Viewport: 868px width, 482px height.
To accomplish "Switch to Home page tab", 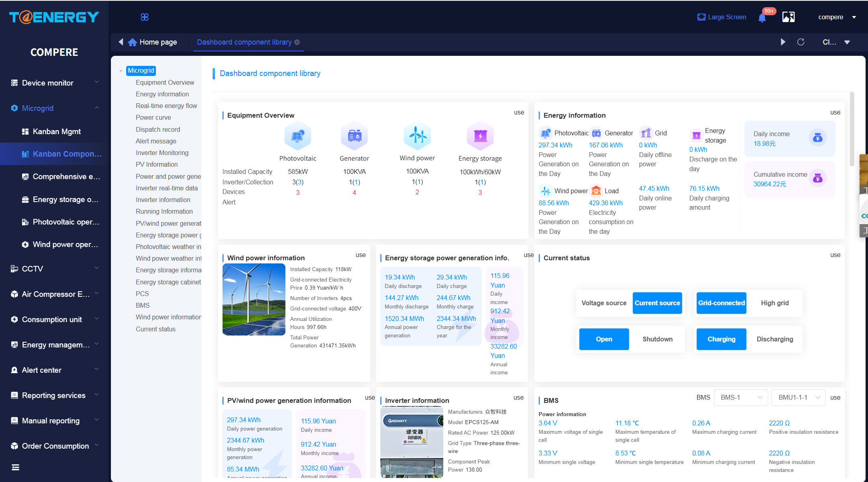I will pyautogui.click(x=153, y=42).
